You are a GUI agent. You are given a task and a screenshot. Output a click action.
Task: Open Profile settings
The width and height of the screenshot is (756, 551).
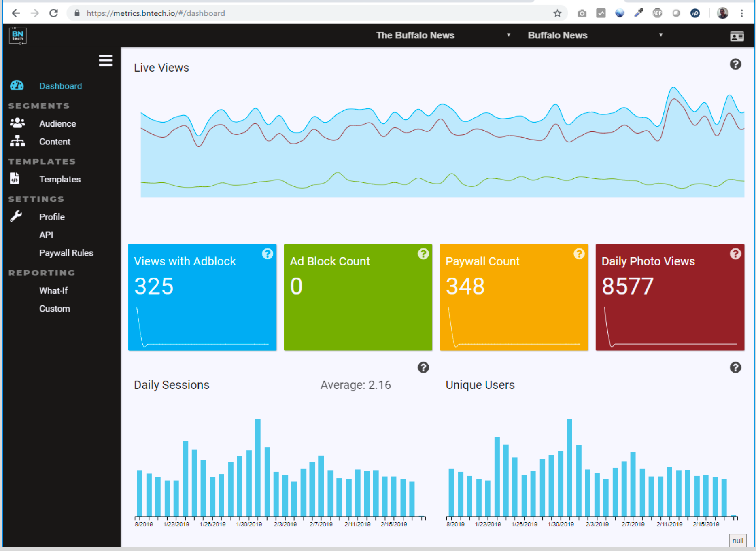[x=52, y=217]
